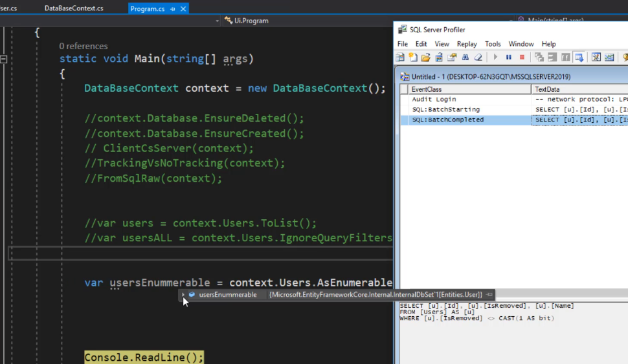
Task: Click DataBaseContext type name in code
Action: (x=131, y=88)
